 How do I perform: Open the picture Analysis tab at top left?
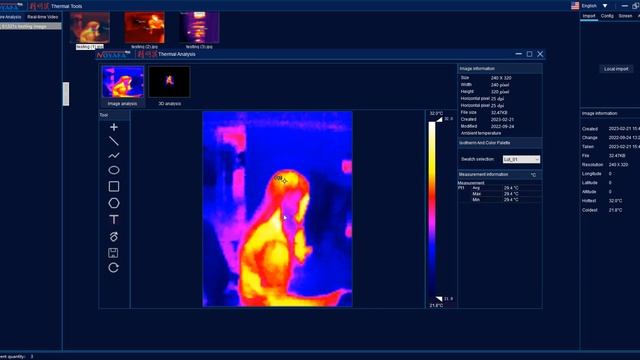(10, 17)
